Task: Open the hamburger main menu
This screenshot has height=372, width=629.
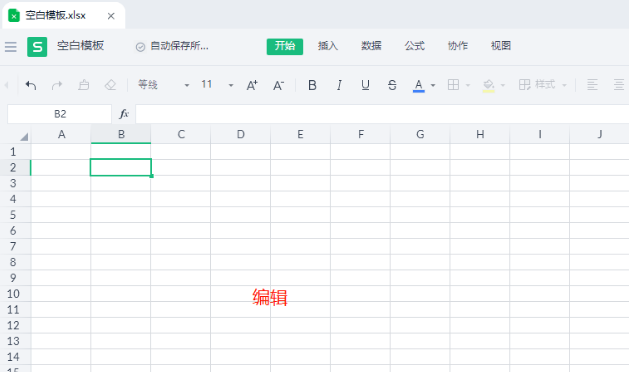Action: (11, 47)
